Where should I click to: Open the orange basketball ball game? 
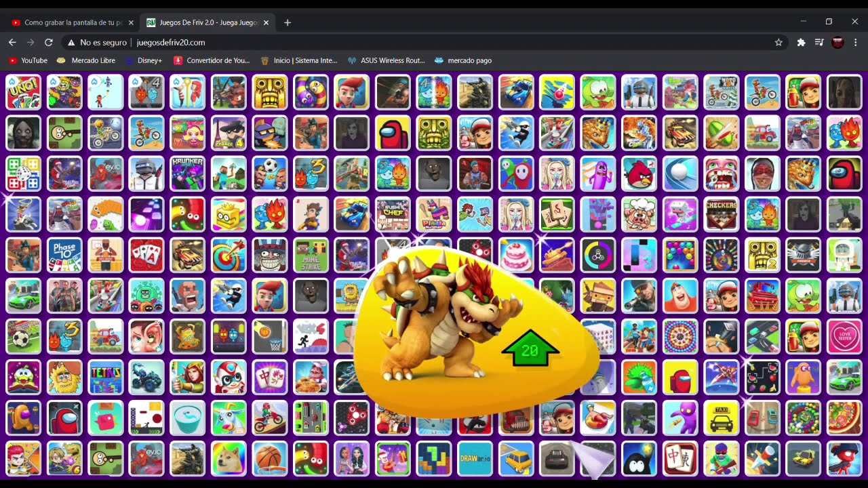pos(270,458)
